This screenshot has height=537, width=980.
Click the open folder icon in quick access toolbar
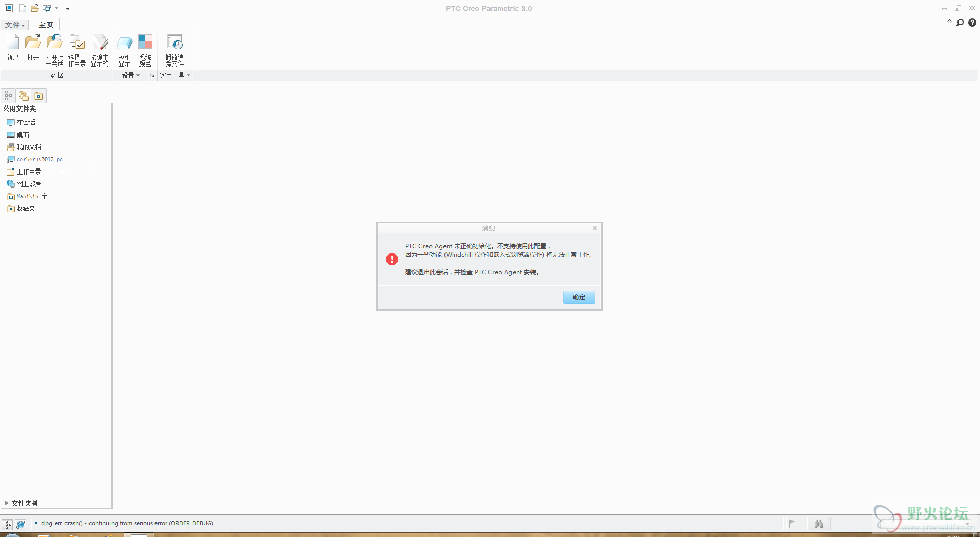(35, 8)
